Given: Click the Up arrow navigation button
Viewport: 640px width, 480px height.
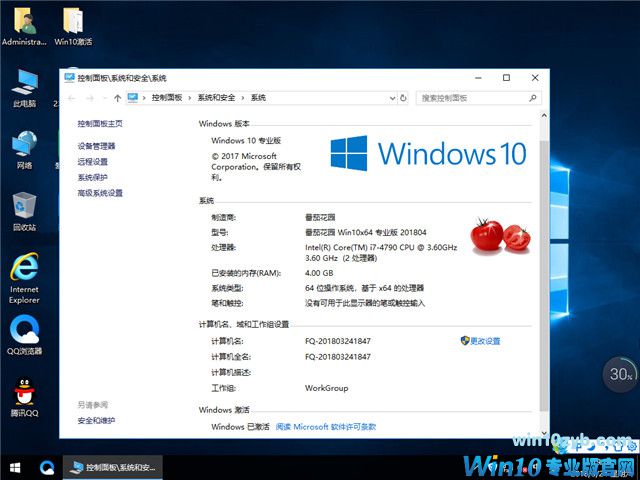Looking at the screenshot, I should click(118, 98).
